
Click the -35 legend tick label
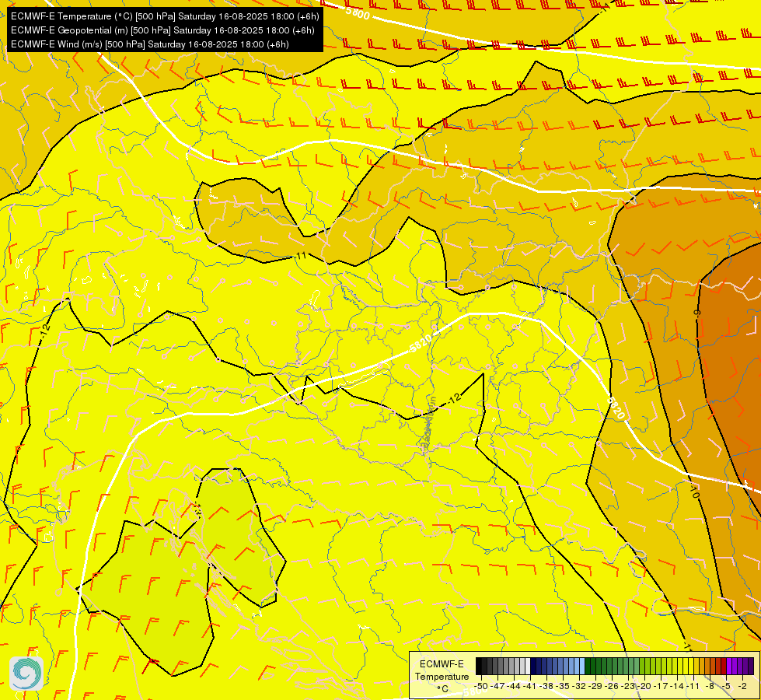pos(563,687)
